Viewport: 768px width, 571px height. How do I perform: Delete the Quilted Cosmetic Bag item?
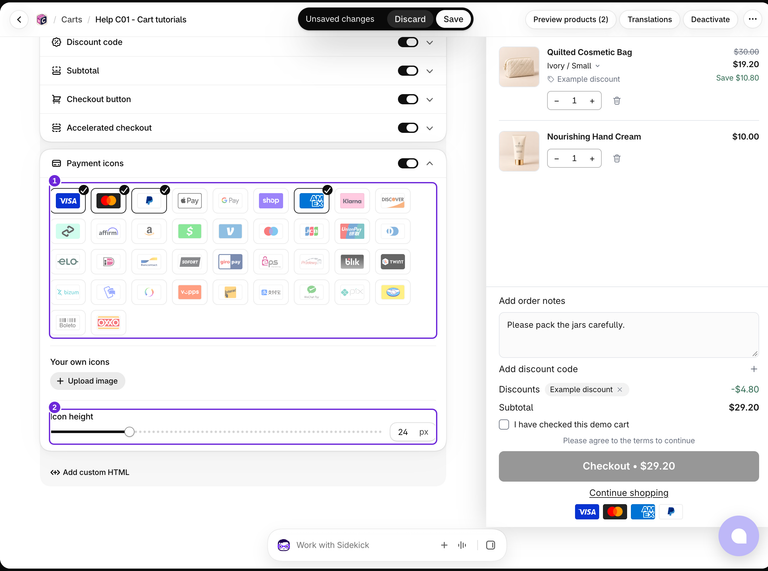pos(617,101)
